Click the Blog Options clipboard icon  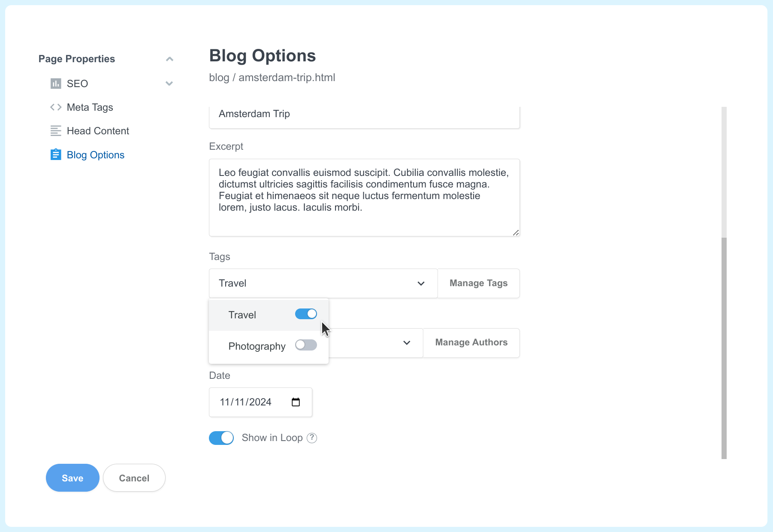tap(56, 154)
